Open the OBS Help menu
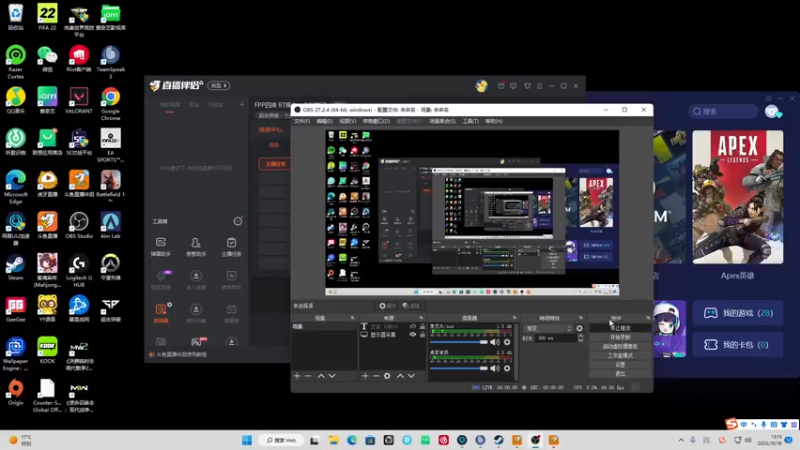800x450 pixels. (493, 121)
